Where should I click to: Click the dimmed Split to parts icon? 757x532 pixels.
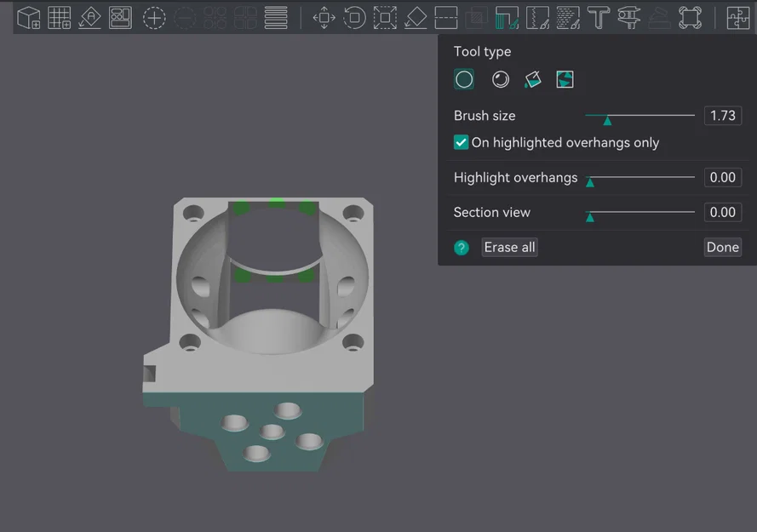pos(245,18)
